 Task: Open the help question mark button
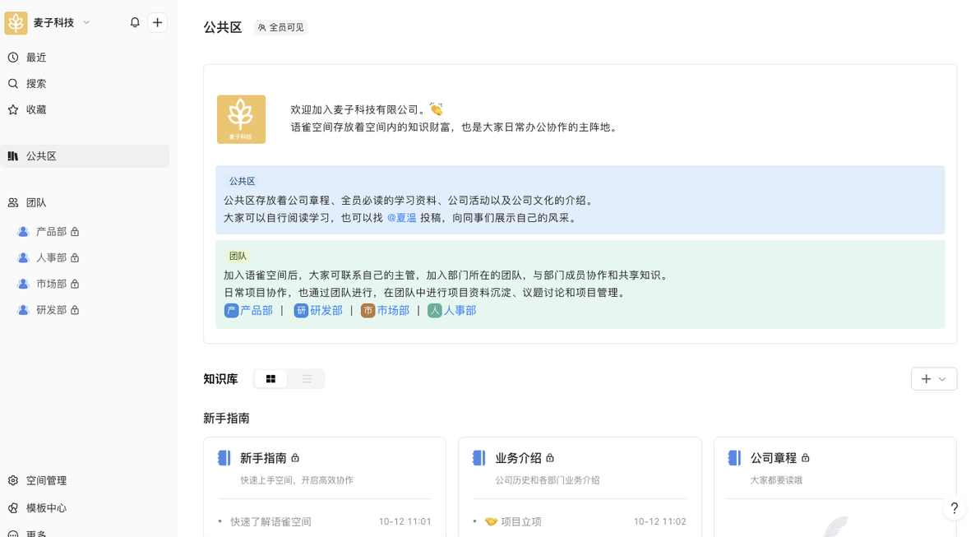point(955,508)
